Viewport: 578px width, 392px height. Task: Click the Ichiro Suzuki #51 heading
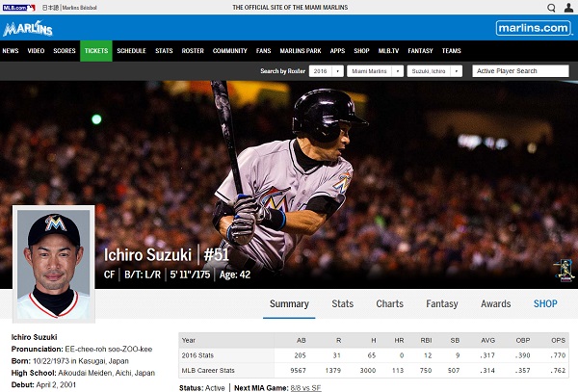tap(167, 255)
